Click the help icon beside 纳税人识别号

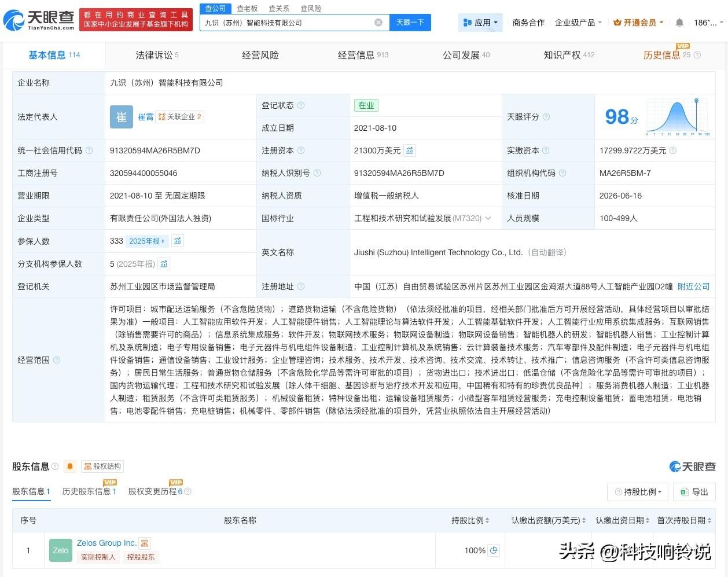[317, 173]
